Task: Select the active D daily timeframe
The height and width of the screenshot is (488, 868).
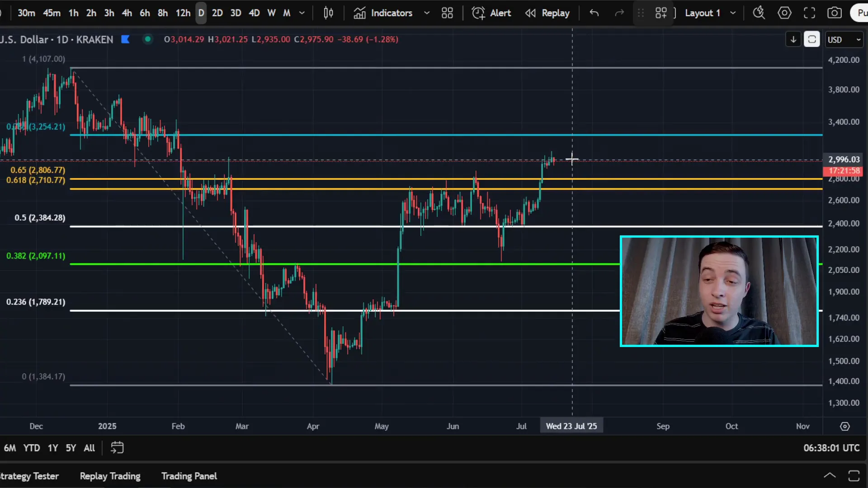Action: [201, 13]
